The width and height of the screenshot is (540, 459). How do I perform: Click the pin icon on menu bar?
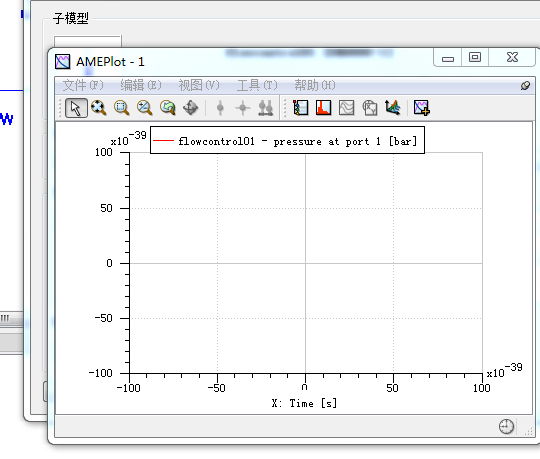(x=525, y=85)
